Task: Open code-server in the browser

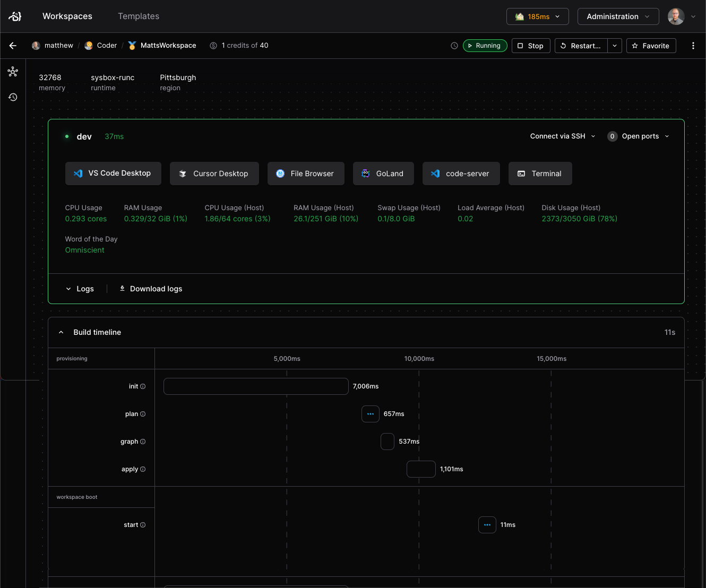Action: 461,174
